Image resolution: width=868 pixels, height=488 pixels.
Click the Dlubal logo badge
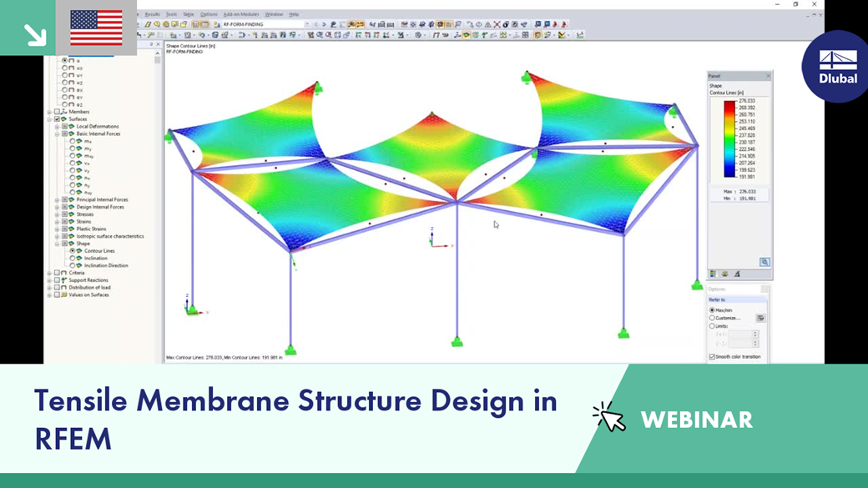click(837, 67)
